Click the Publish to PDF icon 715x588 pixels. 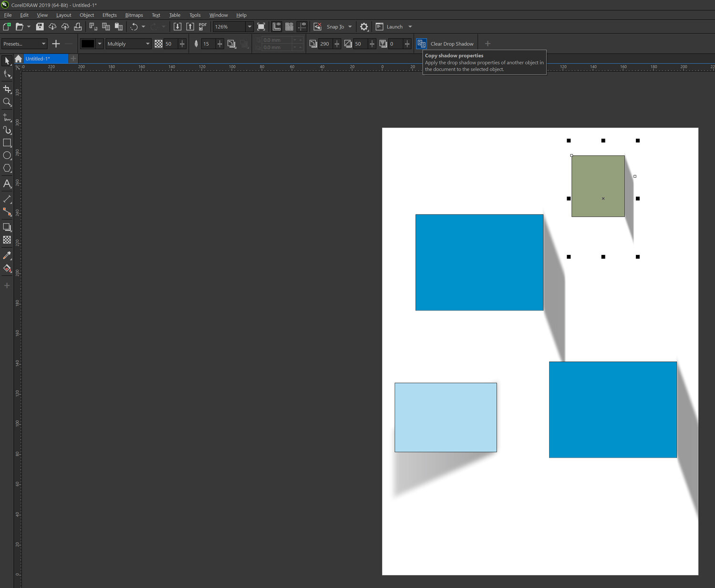point(203,27)
